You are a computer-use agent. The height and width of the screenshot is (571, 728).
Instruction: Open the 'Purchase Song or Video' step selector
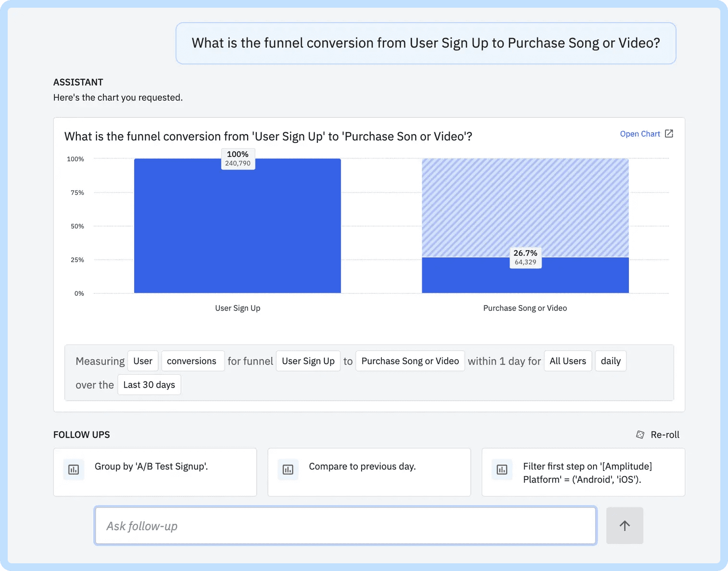[410, 361]
